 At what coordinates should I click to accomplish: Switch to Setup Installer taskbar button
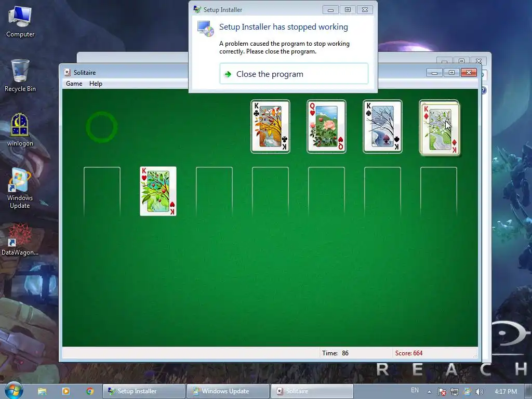click(144, 391)
